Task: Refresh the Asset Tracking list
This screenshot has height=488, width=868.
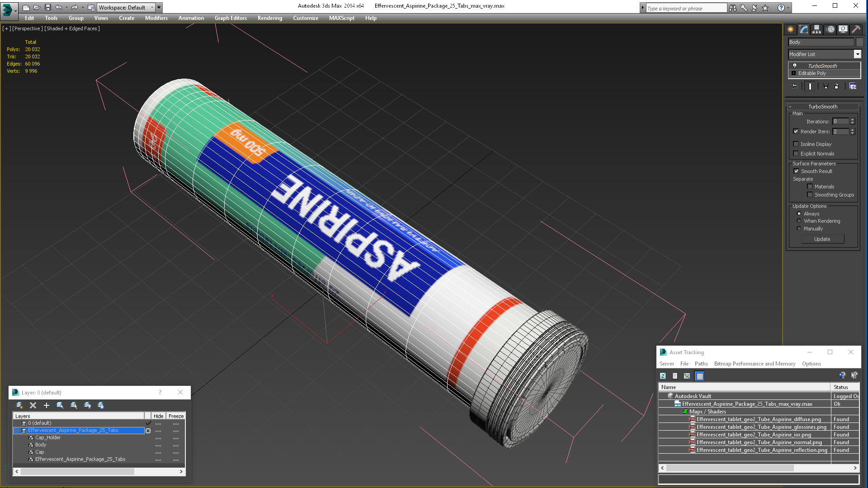Action: pyautogui.click(x=663, y=376)
